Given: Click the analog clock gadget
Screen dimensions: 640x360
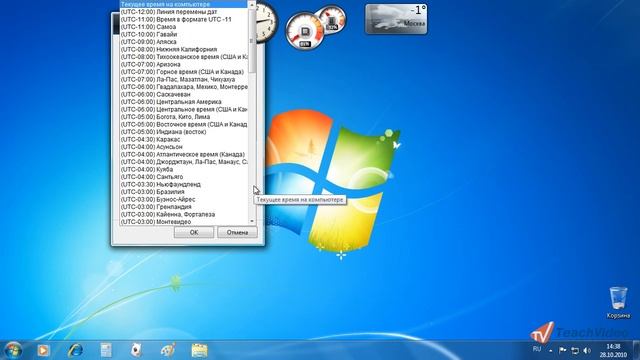Looking at the screenshot, I should [x=266, y=21].
